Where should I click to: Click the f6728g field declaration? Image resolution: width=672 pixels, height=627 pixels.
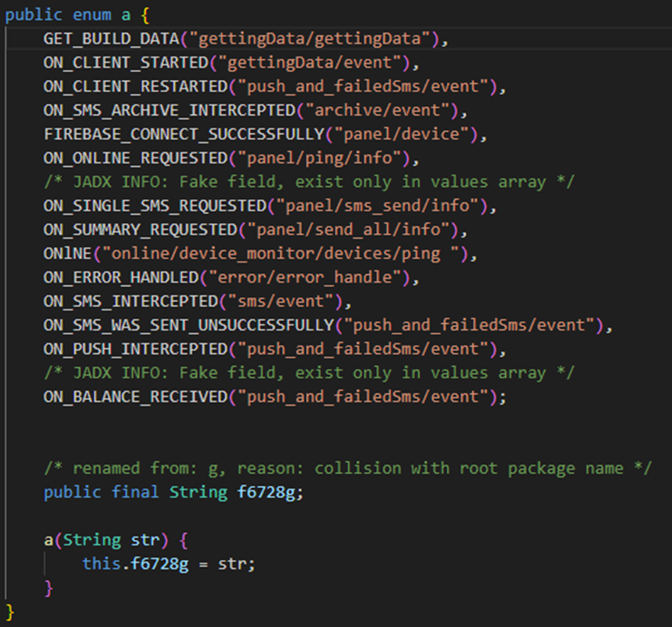pyautogui.click(x=174, y=492)
